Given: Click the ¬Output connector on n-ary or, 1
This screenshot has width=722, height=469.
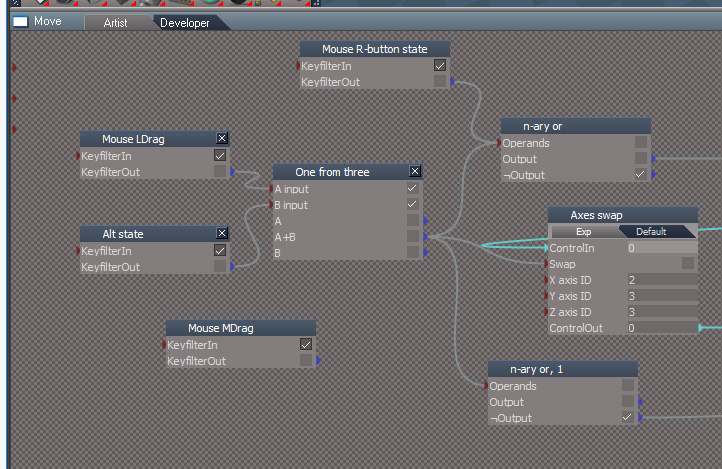Looking at the screenshot, I should 640,417.
